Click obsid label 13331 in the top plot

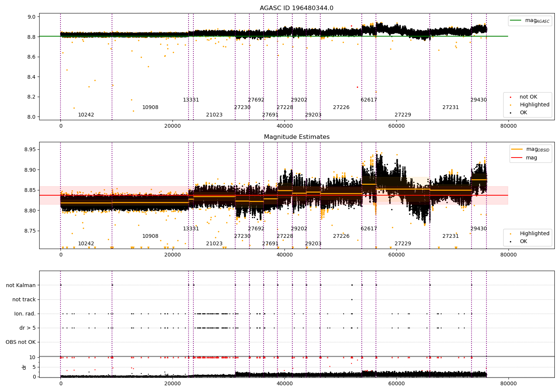[x=191, y=100]
